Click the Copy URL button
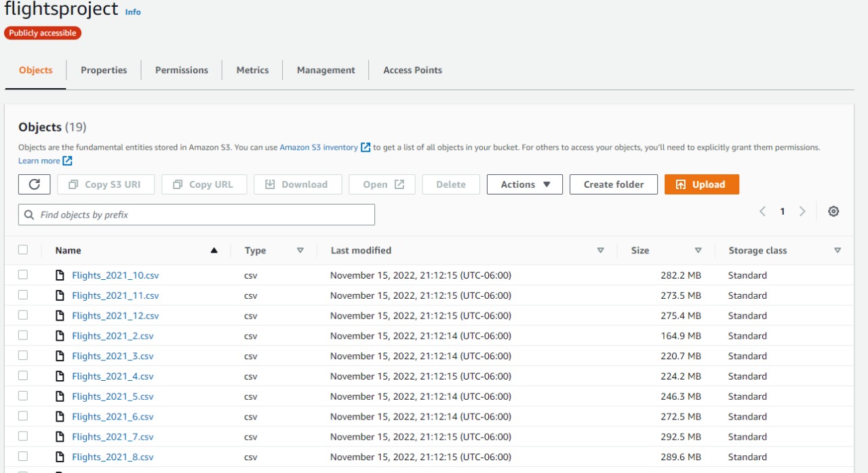868x473 pixels. point(204,184)
